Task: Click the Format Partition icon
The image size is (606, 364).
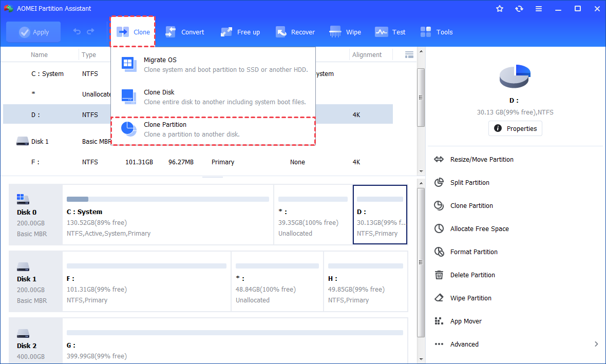Action: point(439,252)
